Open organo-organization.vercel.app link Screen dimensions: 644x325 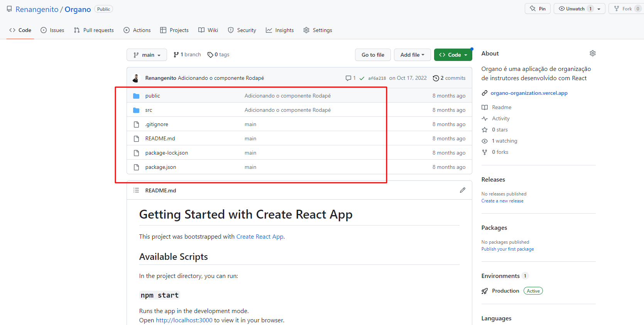(x=529, y=93)
